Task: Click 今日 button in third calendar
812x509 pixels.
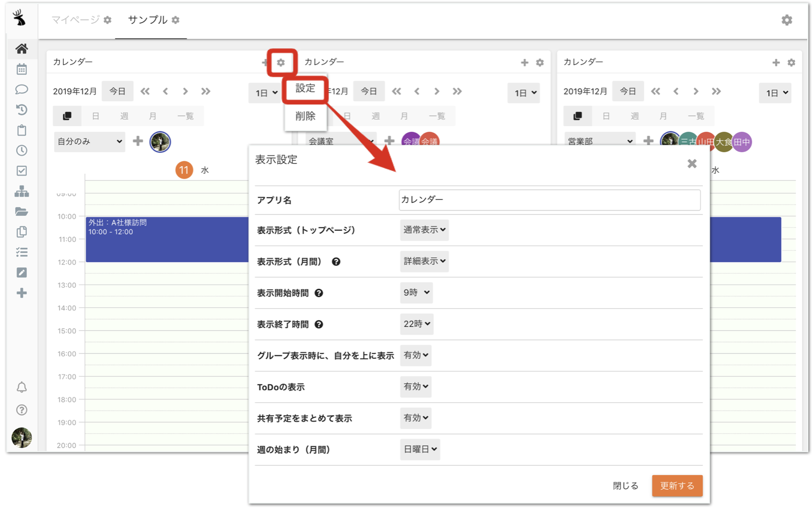Action: pos(628,91)
